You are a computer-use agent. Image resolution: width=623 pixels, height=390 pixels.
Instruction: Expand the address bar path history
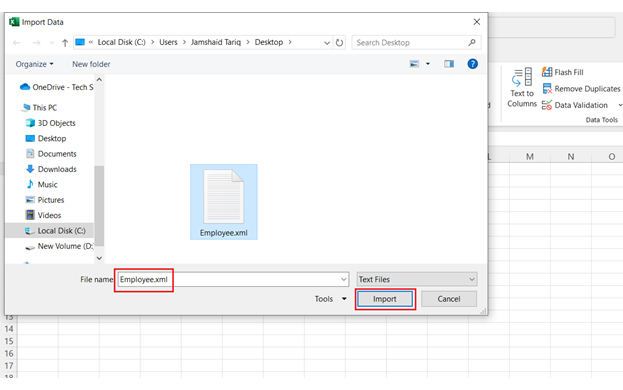(x=327, y=42)
